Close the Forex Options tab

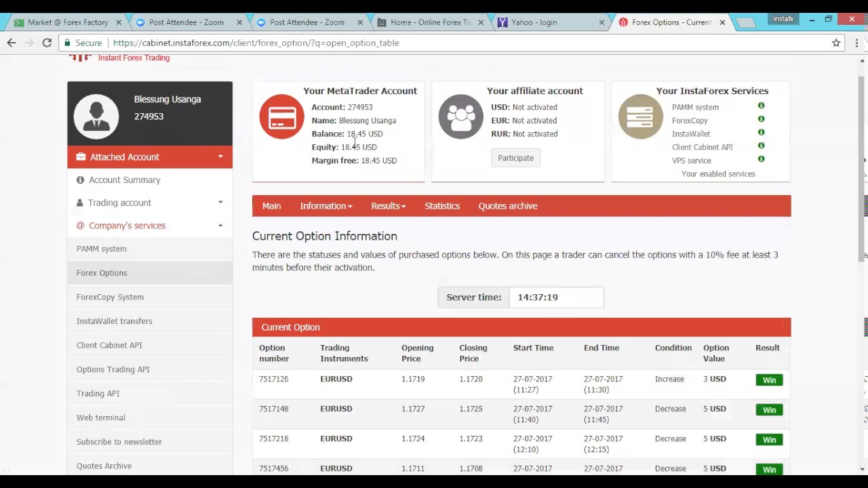click(x=722, y=22)
